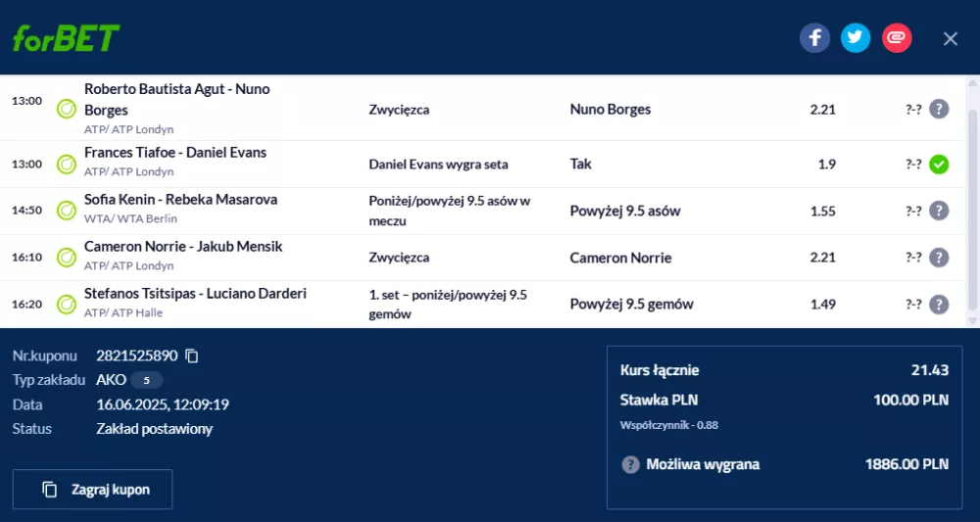This screenshot has height=522, width=980.
Task: Copy the coupon number 2821525890
Action: [x=192, y=356]
